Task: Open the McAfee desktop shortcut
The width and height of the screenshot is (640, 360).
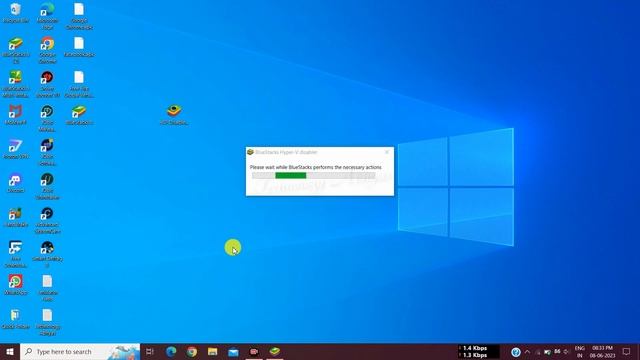Action: 16,114
